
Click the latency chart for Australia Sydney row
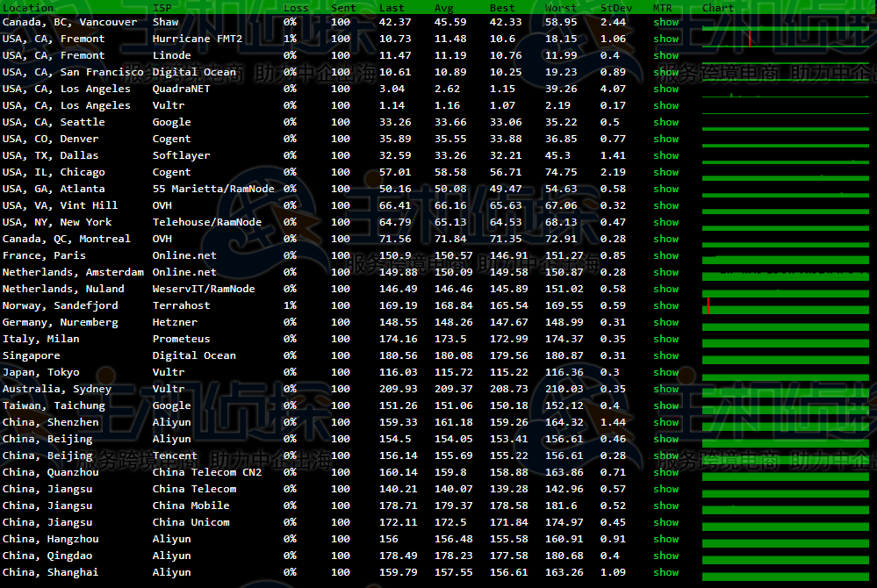[787, 389]
